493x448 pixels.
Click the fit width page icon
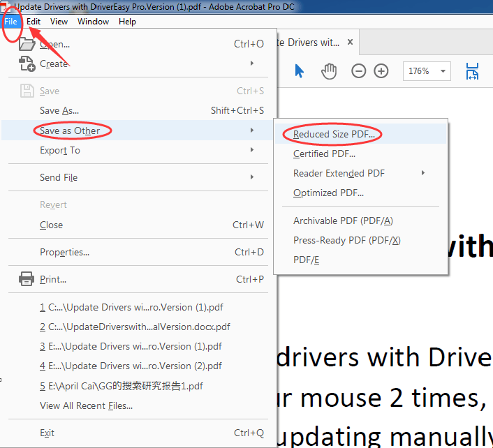472,71
